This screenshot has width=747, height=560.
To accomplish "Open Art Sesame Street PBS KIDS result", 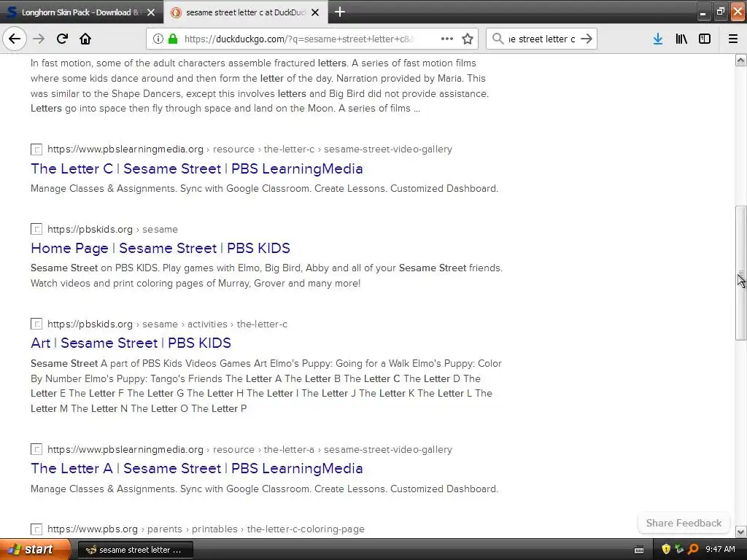I will tap(131, 343).
